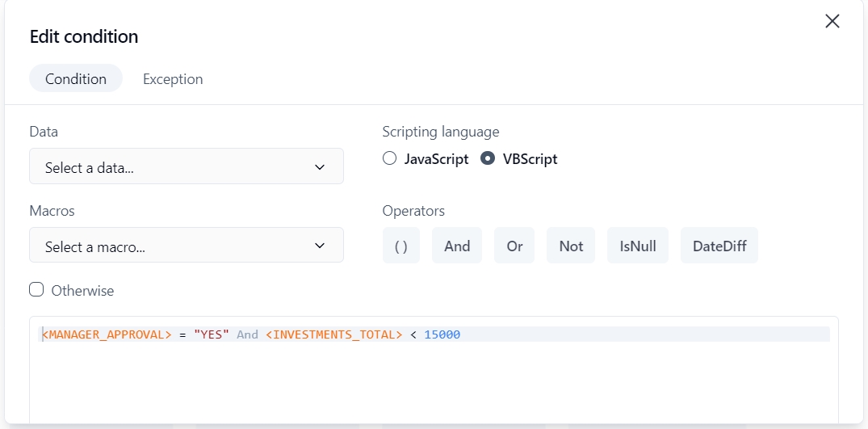This screenshot has height=429, width=868.
Task: Click the blank area of the code editor
Action: pyautogui.click(x=434, y=384)
